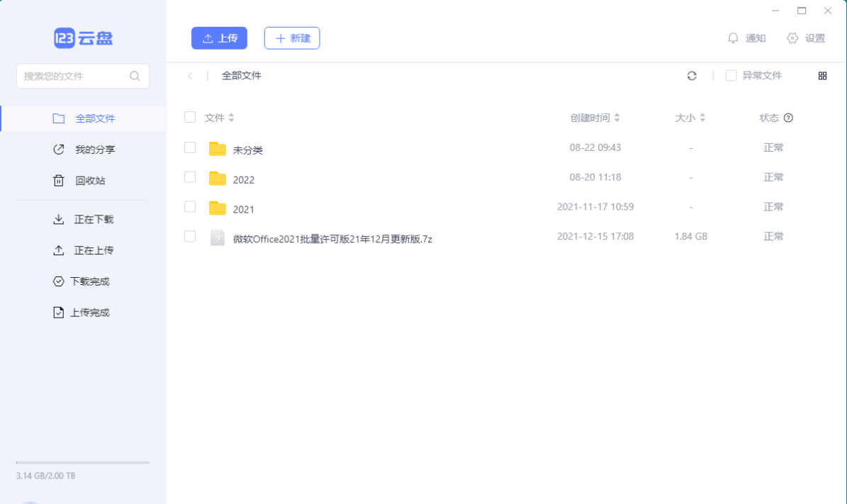Screen dimensions: 847x504
Task: Check the select-all files checkbox in header
Action: coord(190,118)
